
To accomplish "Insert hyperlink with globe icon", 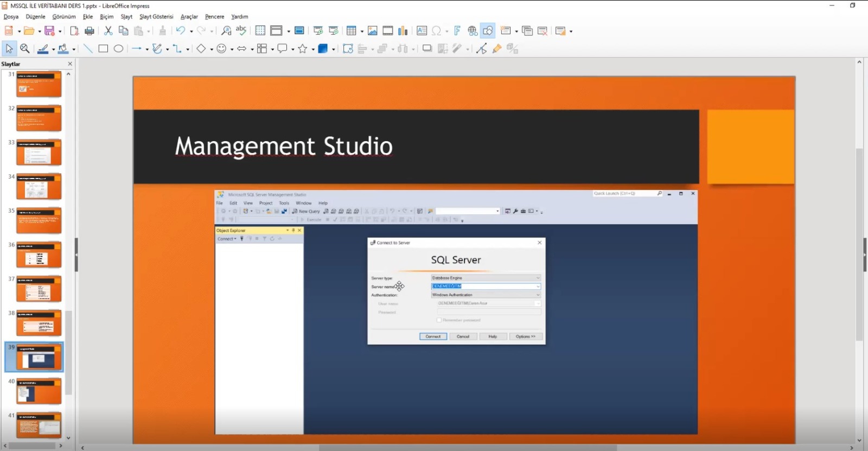I will (473, 31).
